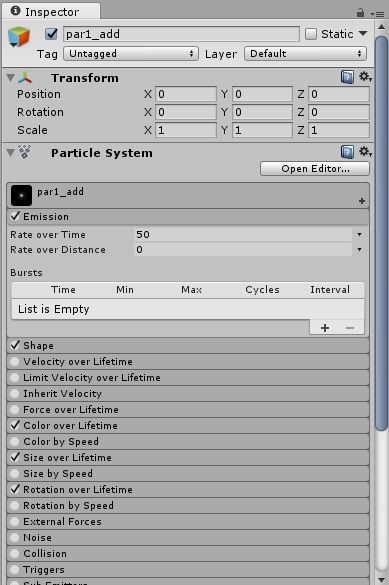Collapse the Particle System component foldout
Screen dimensions: 389x585
10,153
